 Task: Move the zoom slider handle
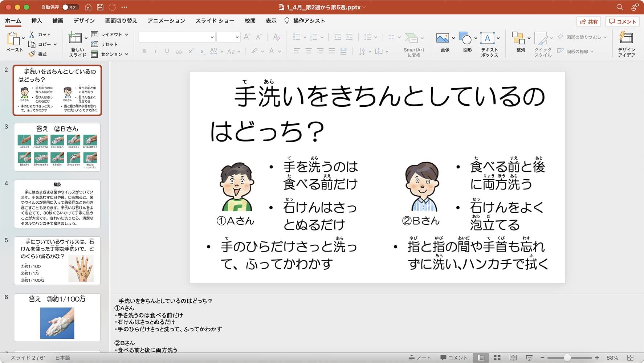click(x=567, y=358)
